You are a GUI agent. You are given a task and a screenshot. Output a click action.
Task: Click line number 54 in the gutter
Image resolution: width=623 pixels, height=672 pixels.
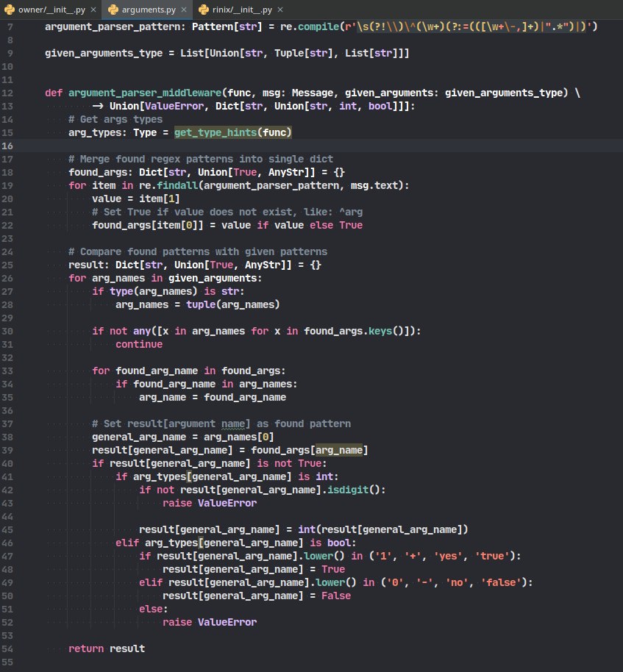coord(7,649)
